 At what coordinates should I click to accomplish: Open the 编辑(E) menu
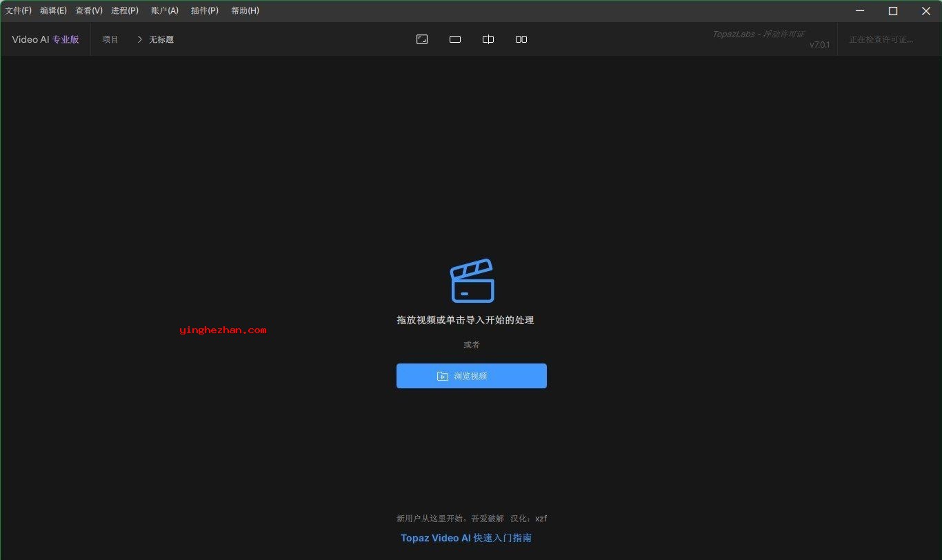tap(53, 11)
